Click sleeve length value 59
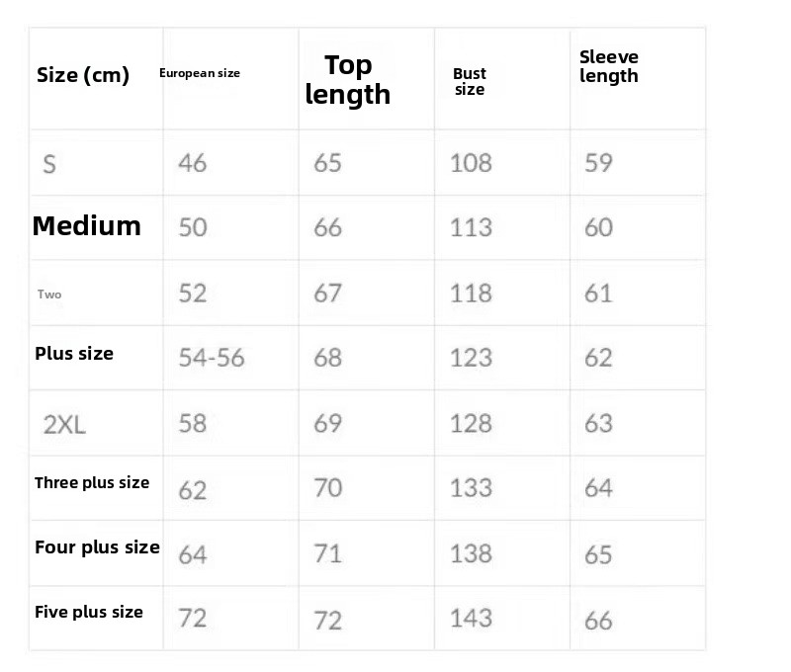 598,162
